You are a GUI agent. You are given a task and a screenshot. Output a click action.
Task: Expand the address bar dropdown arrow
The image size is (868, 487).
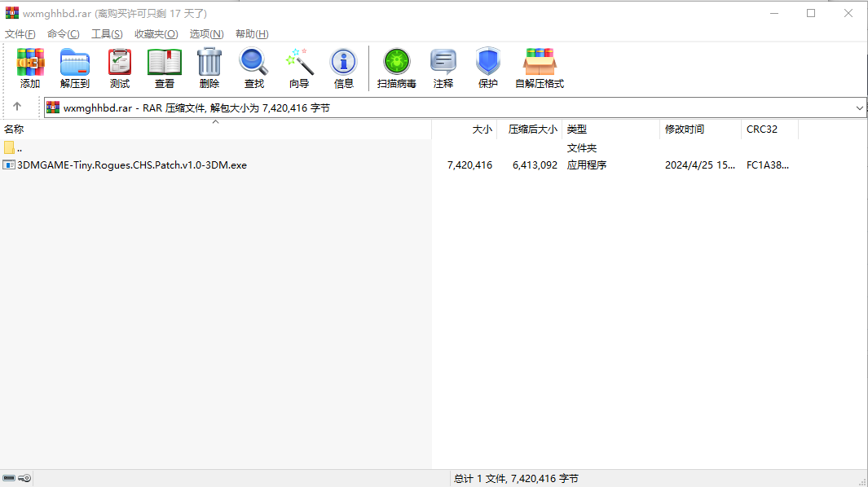tap(859, 108)
